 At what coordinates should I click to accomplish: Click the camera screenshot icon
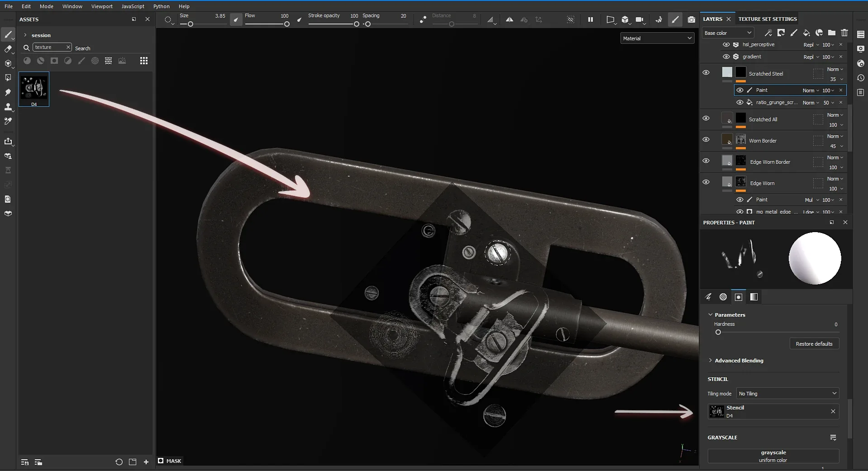[691, 19]
